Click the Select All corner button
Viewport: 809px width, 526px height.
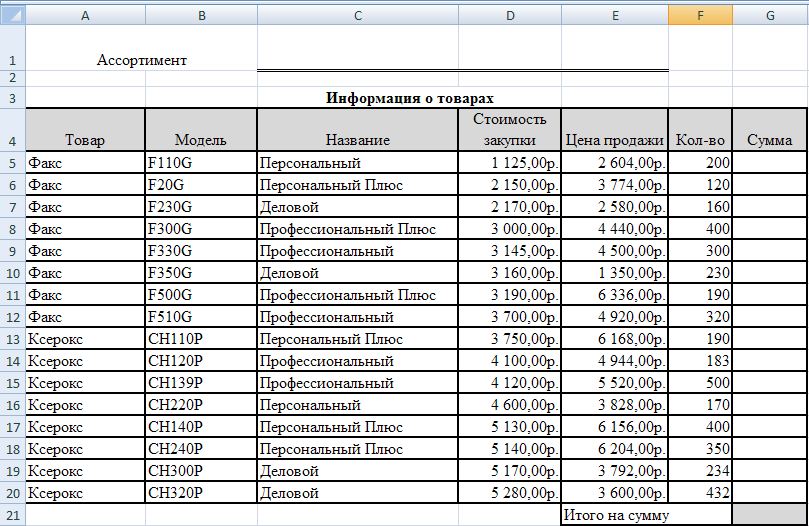click(x=12, y=15)
